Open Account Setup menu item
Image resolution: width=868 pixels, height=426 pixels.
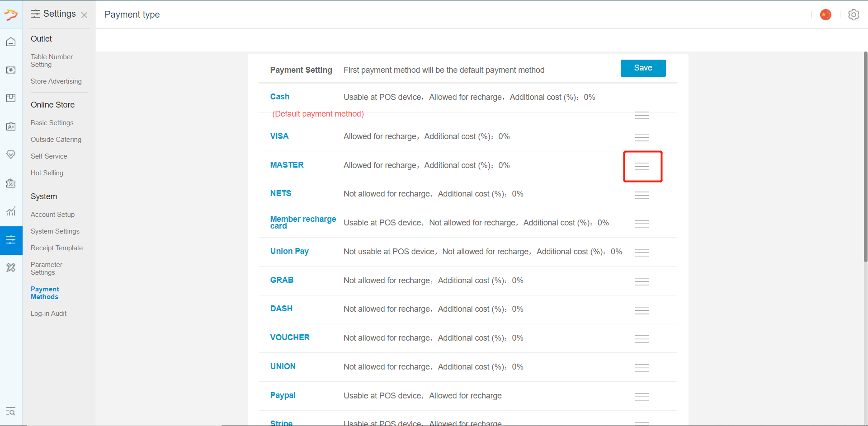(x=52, y=215)
